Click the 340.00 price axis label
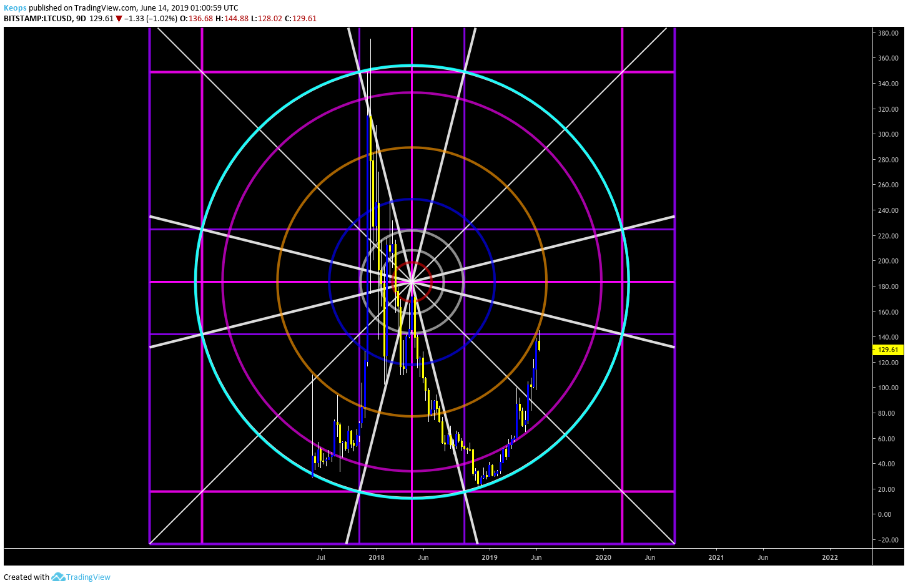908x588 pixels. pos(888,84)
